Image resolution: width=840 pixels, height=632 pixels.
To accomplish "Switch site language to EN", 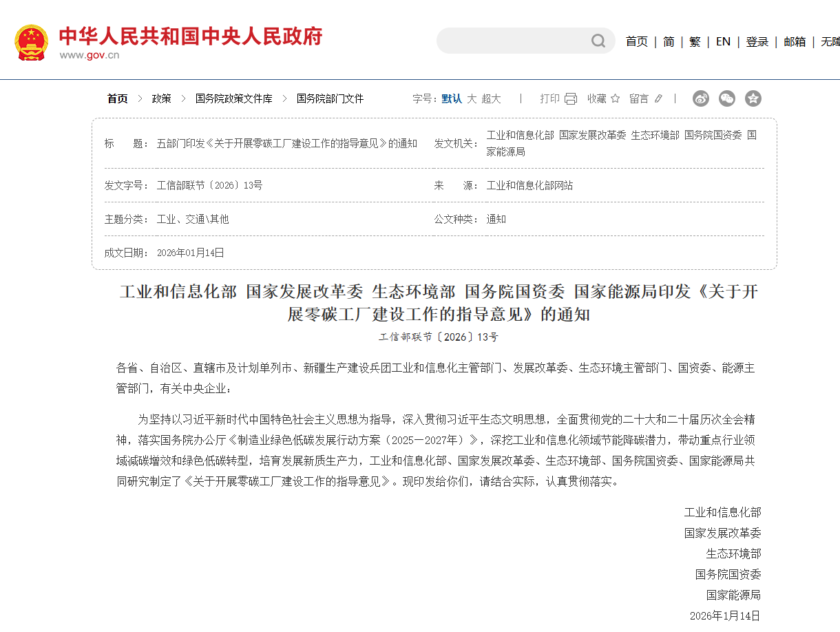I will coord(723,41).
